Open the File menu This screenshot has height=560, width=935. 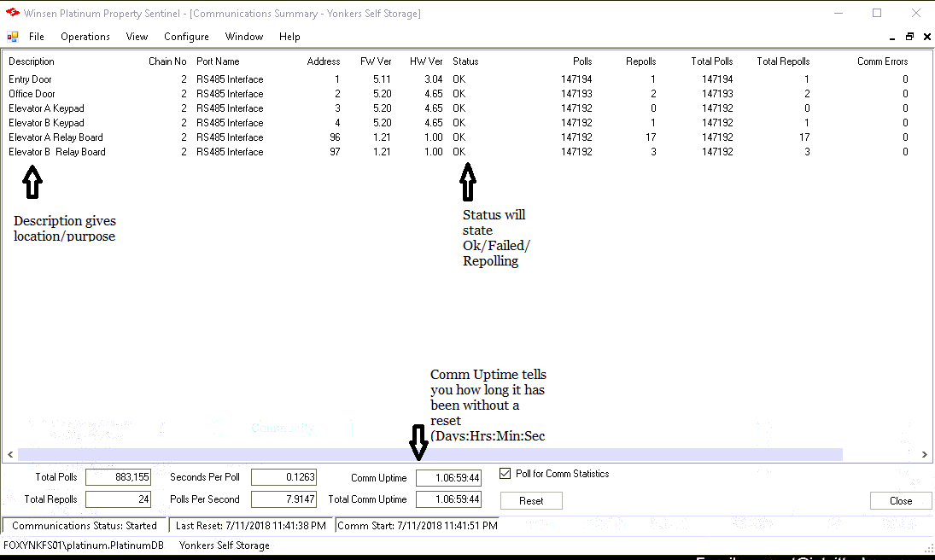37,37
